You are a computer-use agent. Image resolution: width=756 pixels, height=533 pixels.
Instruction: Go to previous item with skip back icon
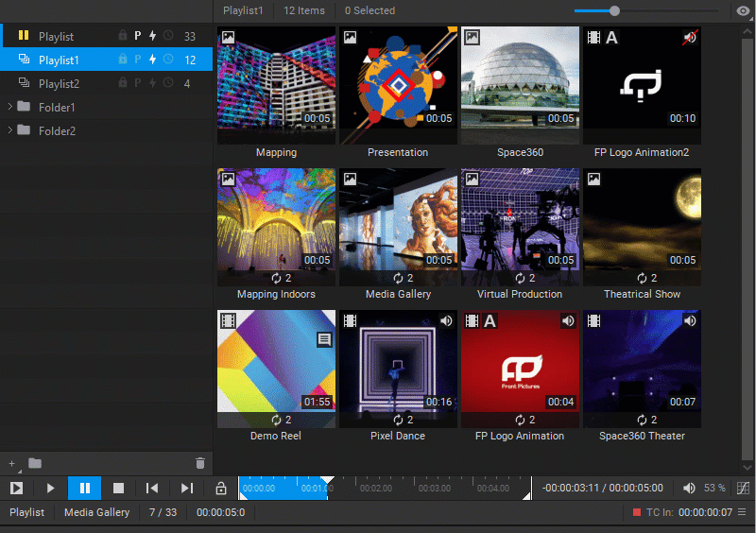[152, 489]
